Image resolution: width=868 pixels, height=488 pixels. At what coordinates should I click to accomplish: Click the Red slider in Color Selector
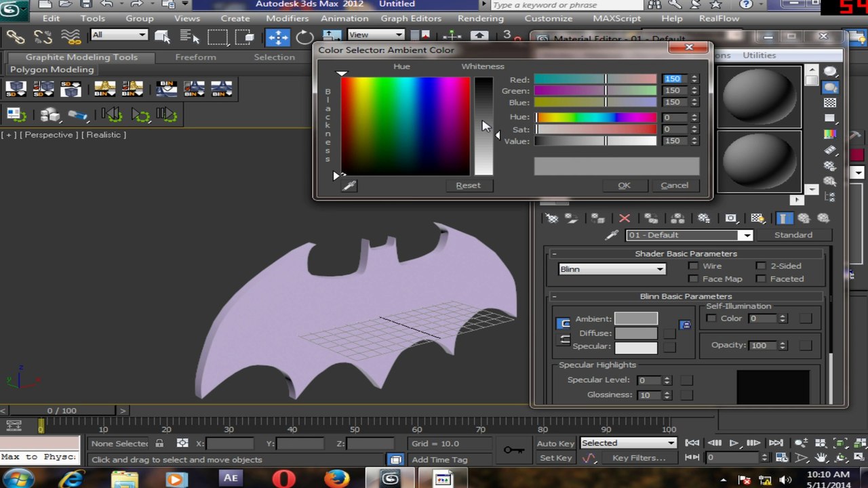point(595,79)
